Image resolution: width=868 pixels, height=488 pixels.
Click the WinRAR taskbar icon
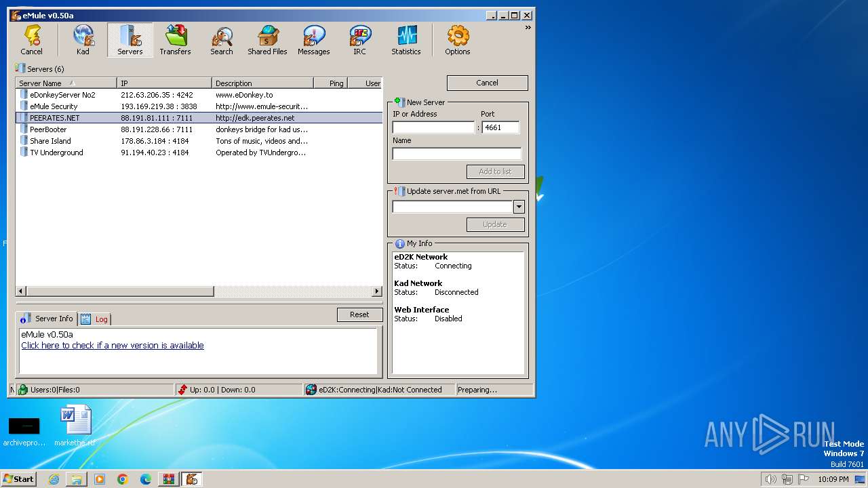point(169,479)
